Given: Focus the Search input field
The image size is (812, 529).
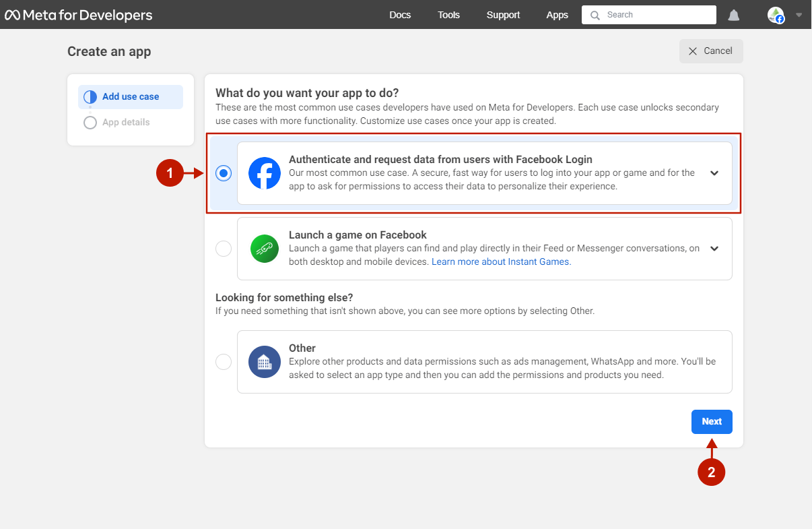Looking at the screenshot, I should (648, 15).
